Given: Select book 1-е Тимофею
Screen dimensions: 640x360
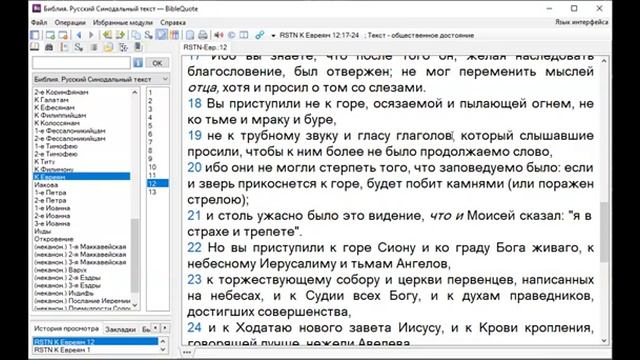Looking at the screenshot, I should point(56,146).
